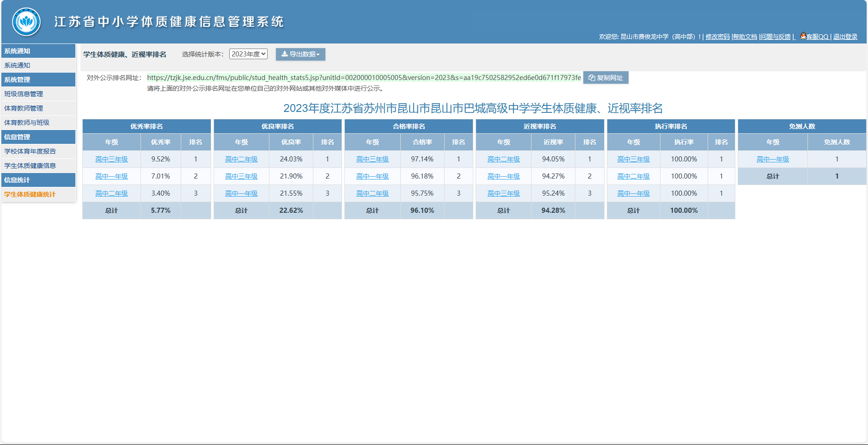Viewport: 868px width, 445px height.
Task: Open 高中一年级 in 执行率排名 table
Action: [634, 193]
